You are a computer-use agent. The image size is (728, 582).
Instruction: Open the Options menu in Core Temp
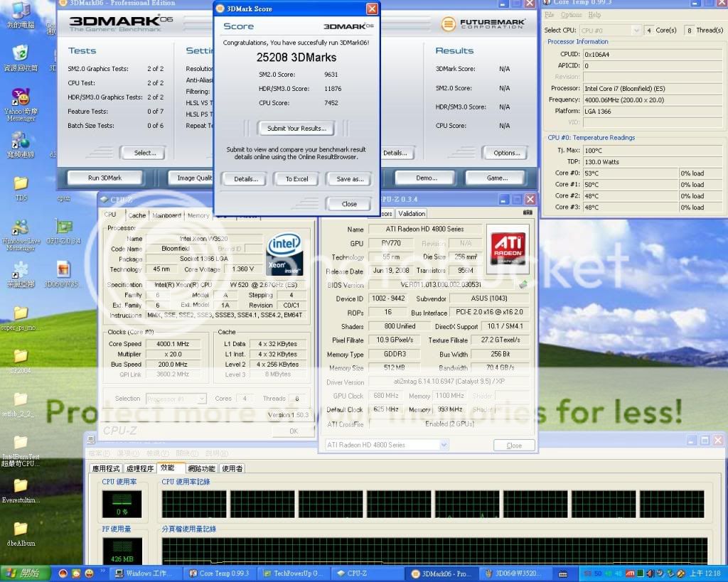[x=571, y=15]
